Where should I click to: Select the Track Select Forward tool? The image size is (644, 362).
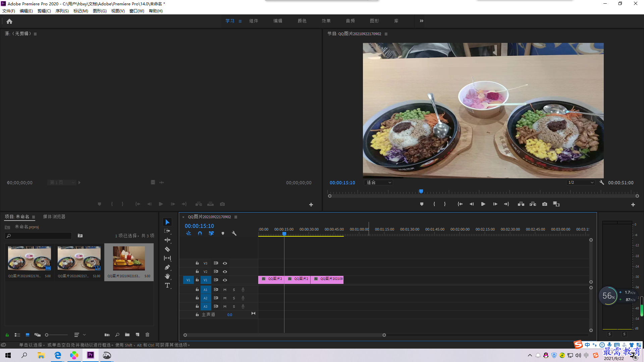(167, 231)
